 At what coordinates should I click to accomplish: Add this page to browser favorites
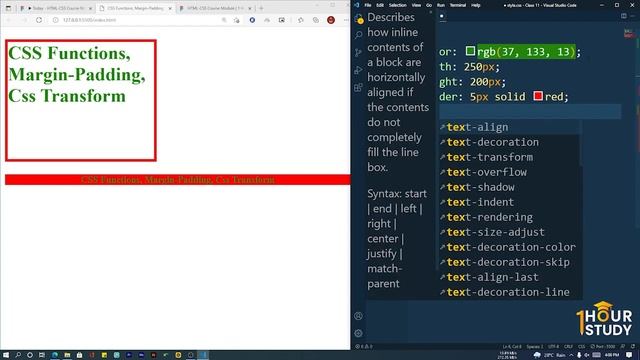(x=237, y=20)
